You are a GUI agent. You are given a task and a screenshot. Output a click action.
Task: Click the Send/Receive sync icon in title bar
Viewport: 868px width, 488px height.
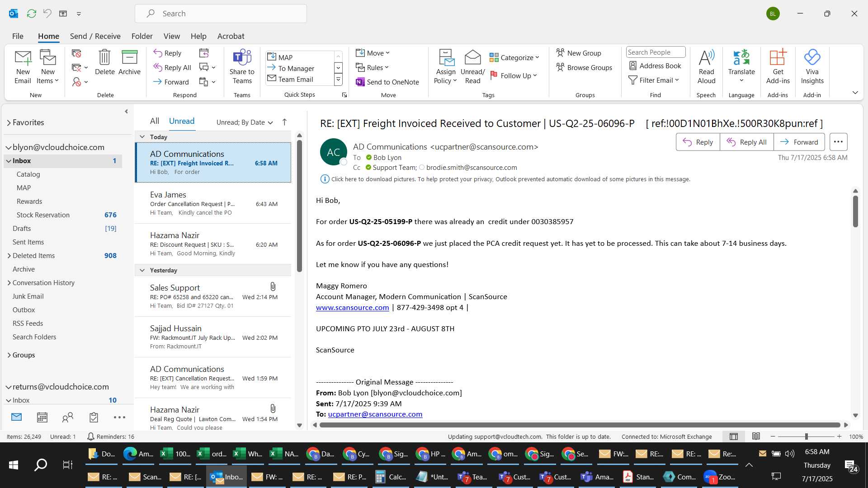[x=31, y=14]
